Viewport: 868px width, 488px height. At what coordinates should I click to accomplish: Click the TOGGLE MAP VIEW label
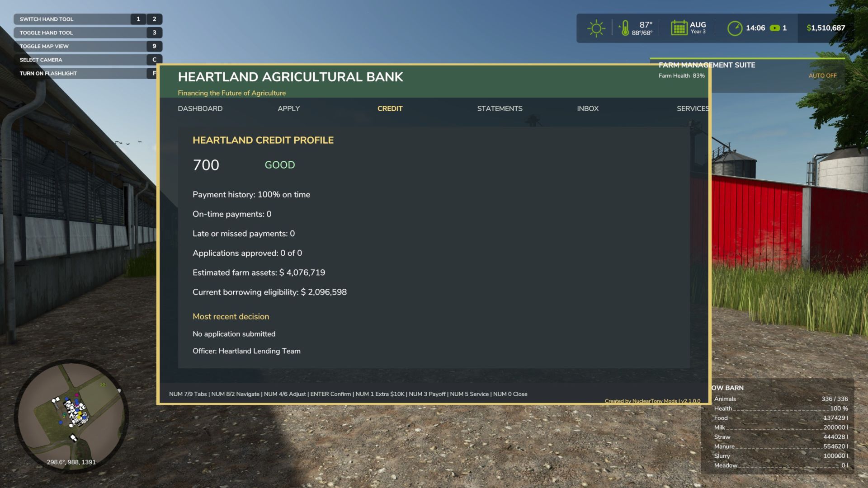pyautogui.click(x=44, y=46)
